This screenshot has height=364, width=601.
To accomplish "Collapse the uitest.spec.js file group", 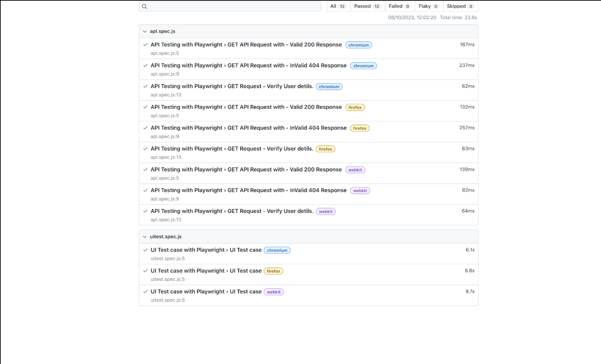I will (145, 237).
